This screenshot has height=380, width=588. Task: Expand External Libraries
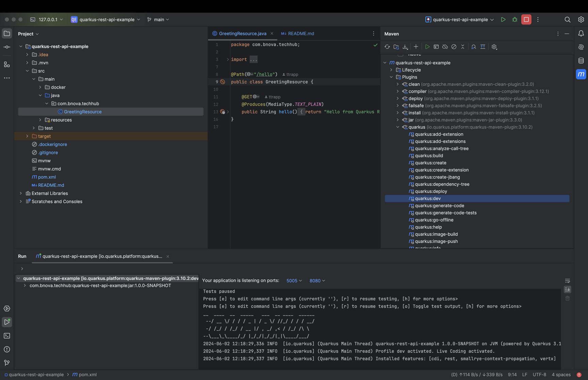tap(21, 193)
